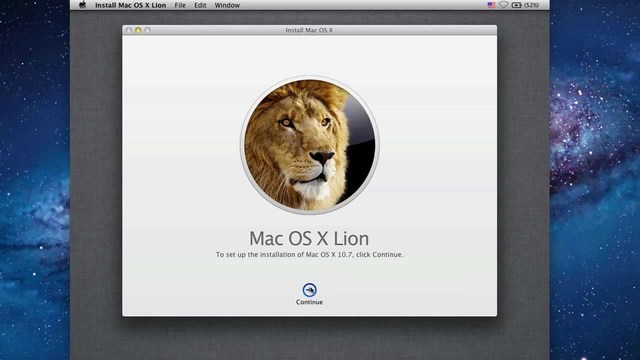This screenshot has height=360, width=640.
Task: Open the Window menu
Action: click(x=227, y=5)
